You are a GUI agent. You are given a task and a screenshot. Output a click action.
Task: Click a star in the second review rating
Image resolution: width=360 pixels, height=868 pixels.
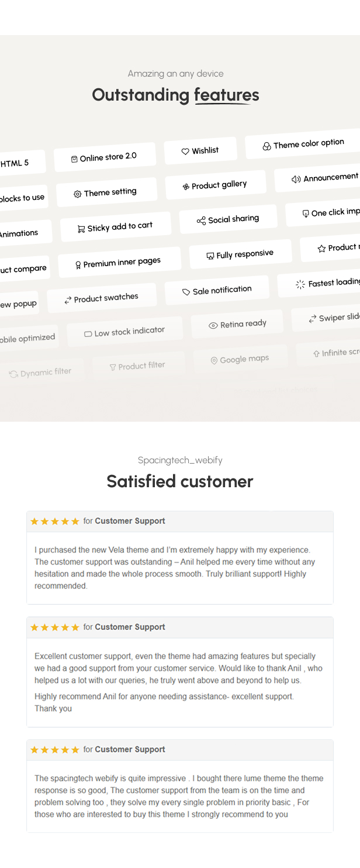click(x=54, y=626)
